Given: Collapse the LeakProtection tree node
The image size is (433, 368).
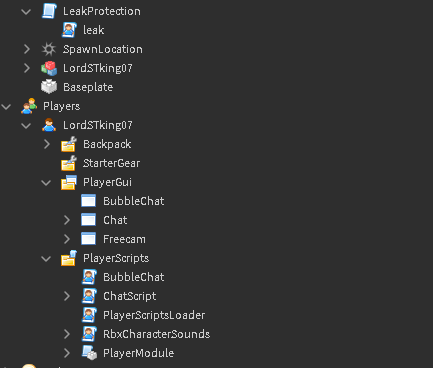Looking at the screenshot, I should point(26,11).
